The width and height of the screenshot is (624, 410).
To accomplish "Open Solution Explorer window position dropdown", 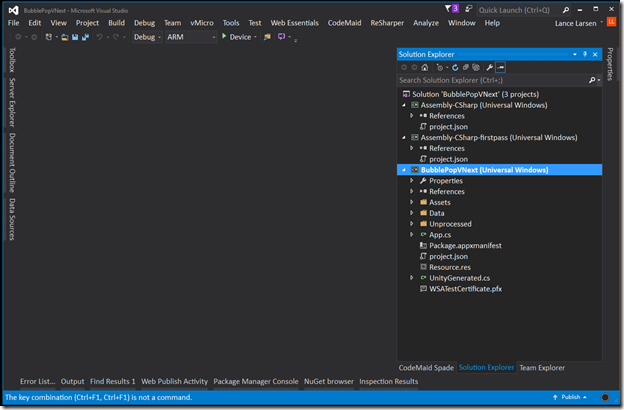I will (575, 54).
